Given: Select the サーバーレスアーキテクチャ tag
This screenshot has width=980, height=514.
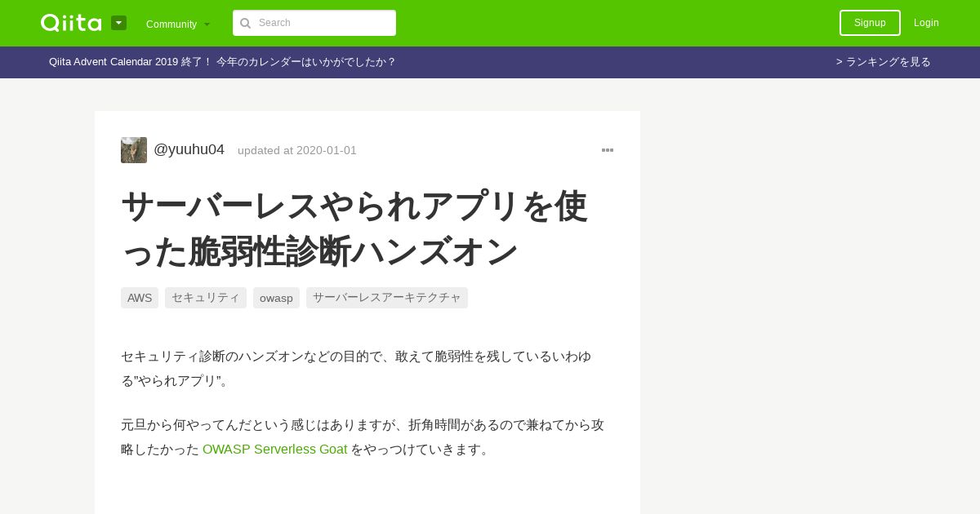Looking at the screenshot, I should click(387, 298).
